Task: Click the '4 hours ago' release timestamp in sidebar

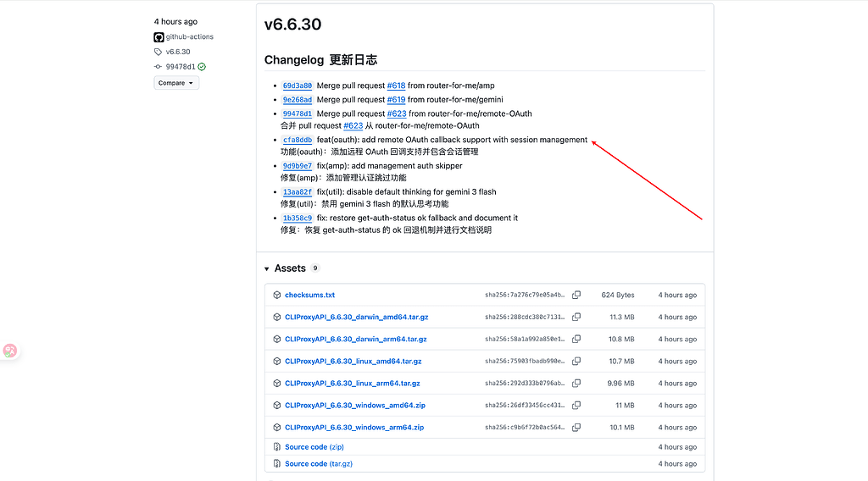Action: [175, 21]
